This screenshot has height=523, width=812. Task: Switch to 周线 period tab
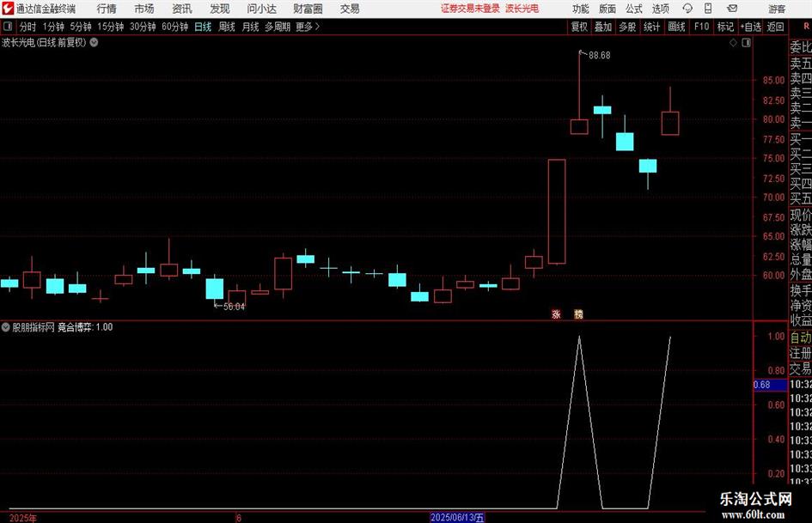click(x=226, y=27)
